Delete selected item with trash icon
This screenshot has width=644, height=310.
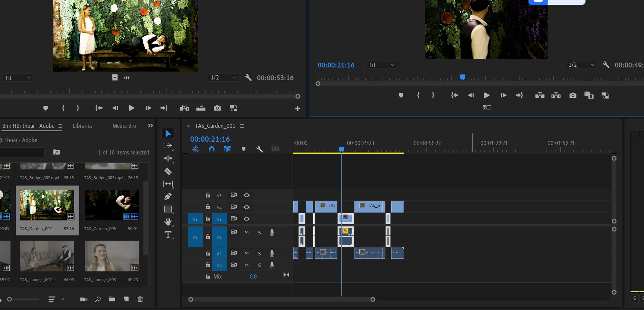click(x=140, y=299)
